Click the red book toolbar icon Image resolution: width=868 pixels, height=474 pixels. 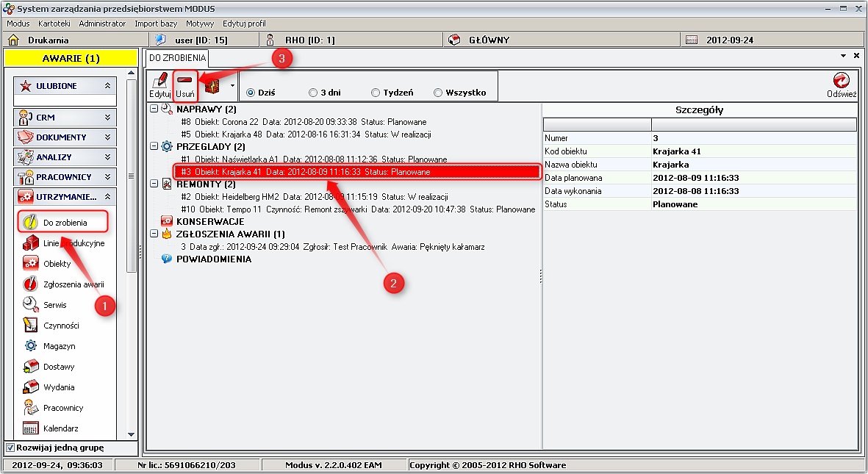click(x=212, y=86)
